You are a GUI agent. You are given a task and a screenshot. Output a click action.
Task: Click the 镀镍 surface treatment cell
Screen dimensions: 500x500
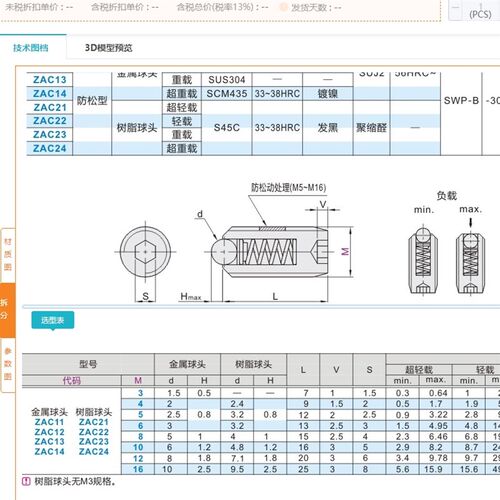pos(328,94)
